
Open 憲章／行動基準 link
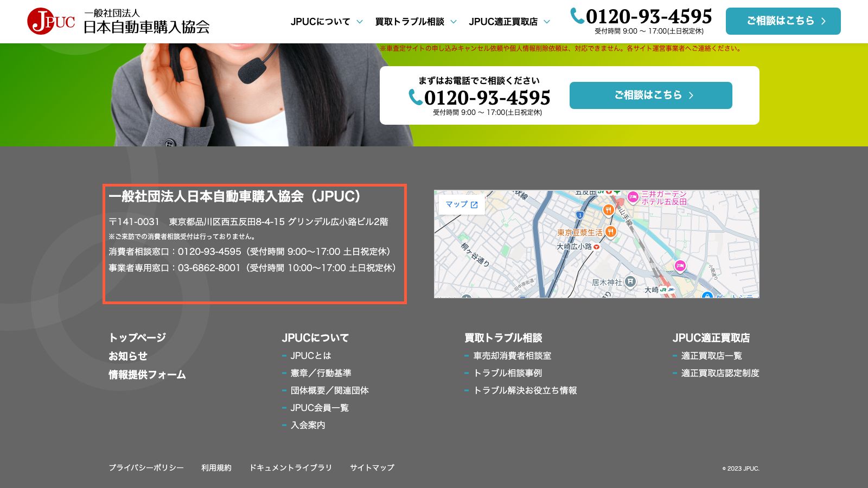tap(321, 373)
